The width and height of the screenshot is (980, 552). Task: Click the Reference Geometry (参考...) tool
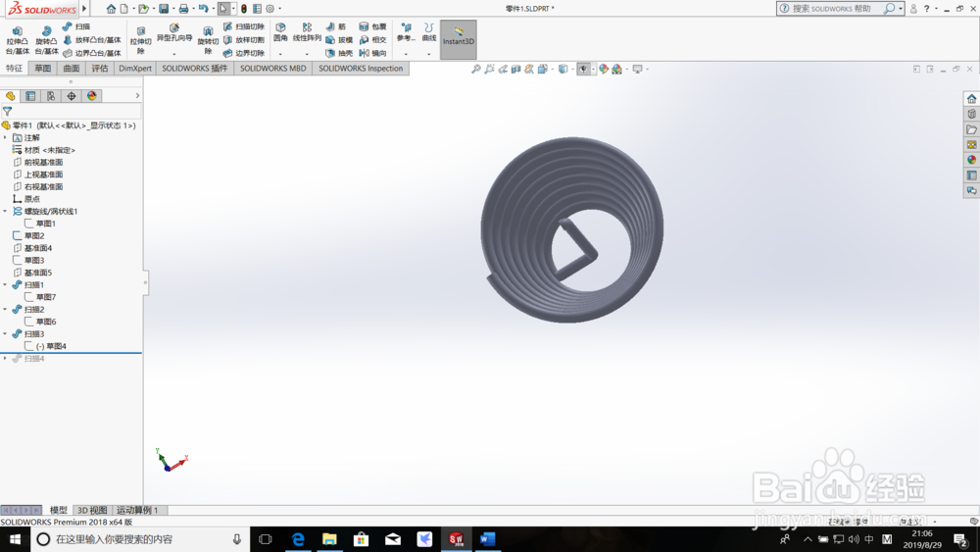point(407,32)
